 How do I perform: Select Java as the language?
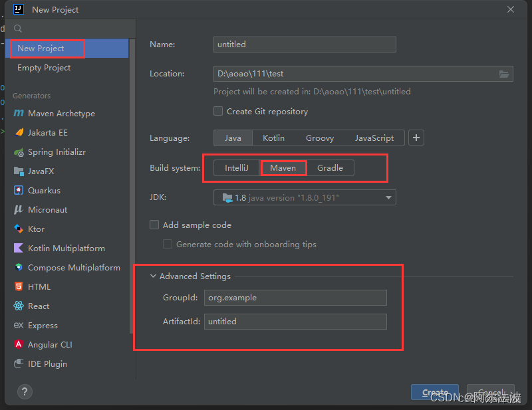233,138
